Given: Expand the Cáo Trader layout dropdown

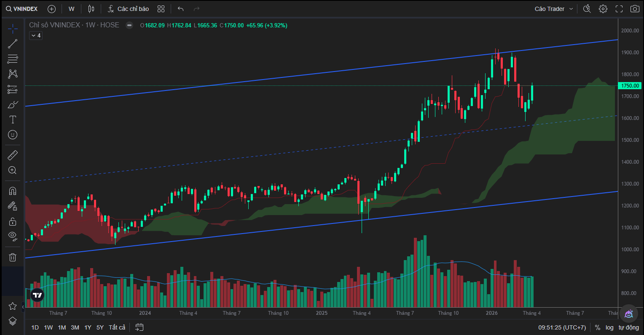Looking at the screenshot, I should (554, 9).
